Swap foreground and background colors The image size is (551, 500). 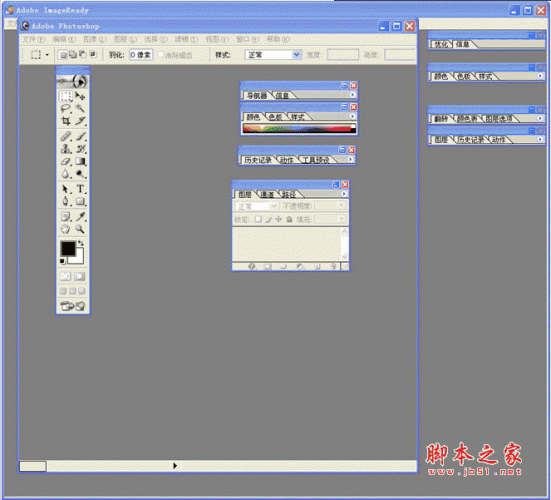pyautogui.click(x=81, y=243)
